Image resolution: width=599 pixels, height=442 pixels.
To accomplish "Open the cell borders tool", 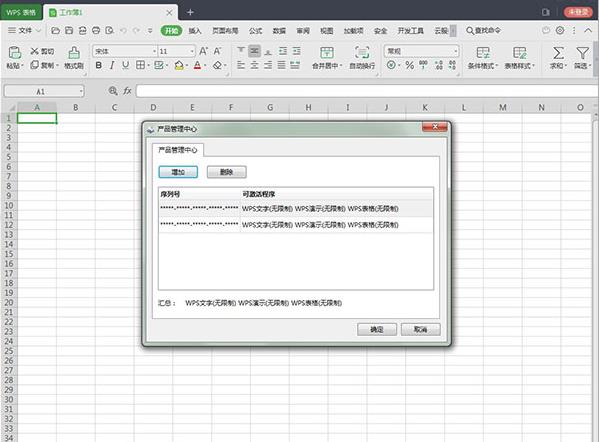I will pos(140,65).
